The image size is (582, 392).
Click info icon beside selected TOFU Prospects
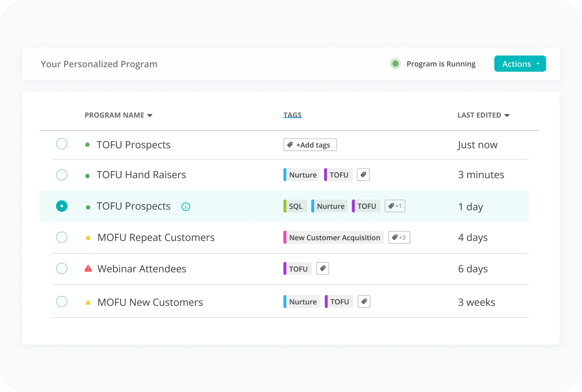tap(186, 206)
